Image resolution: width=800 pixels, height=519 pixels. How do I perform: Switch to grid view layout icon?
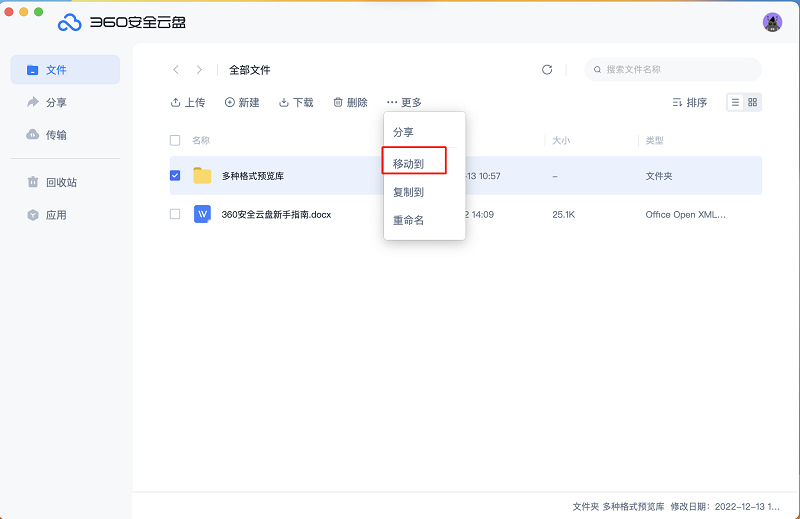pyautogui.click(x=753, y=102)
